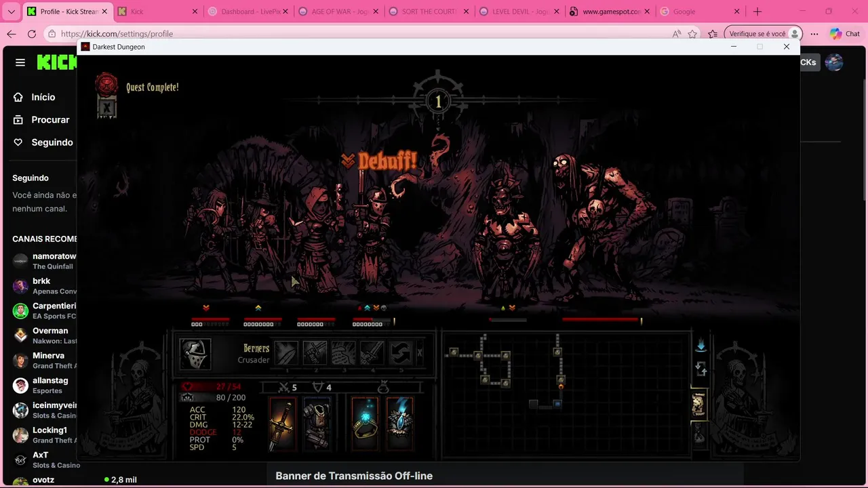Select Crusader skill slot number 2

[315, 353]
